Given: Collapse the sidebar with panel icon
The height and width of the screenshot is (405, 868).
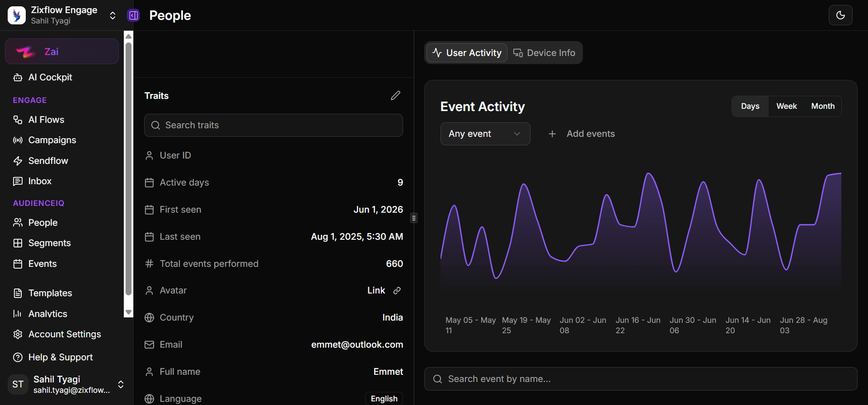Looking at the screenshot, I should click(x=133, y=15).
